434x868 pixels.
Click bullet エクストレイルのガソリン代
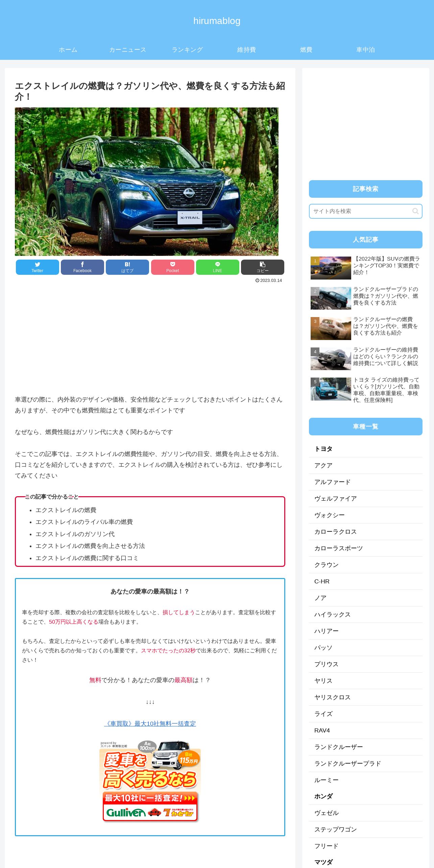pos(75,534)
